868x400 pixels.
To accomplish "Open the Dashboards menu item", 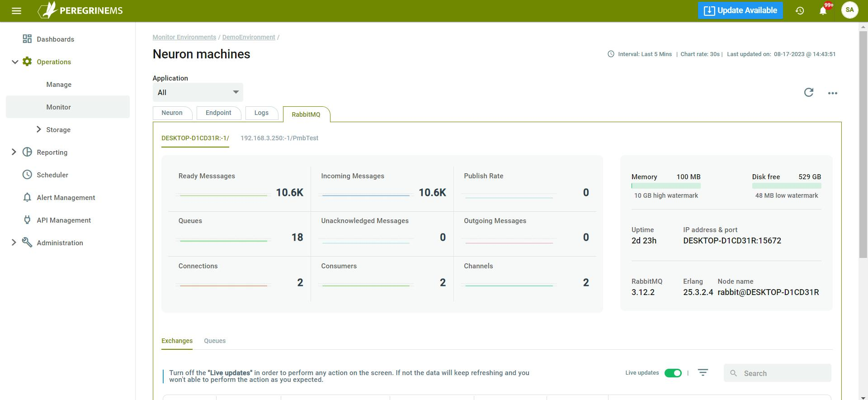I will click(x=56, y=39).
